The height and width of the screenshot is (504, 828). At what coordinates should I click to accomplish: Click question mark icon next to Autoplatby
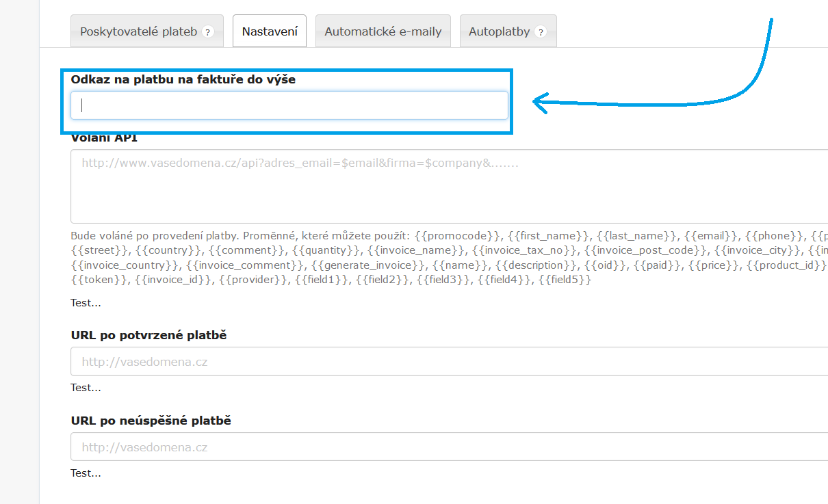click(541, 32)
